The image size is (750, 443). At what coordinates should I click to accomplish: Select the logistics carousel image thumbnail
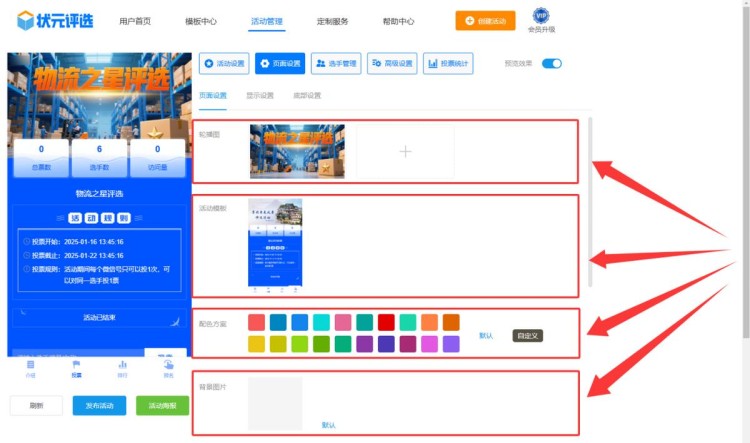coord(297,152)
